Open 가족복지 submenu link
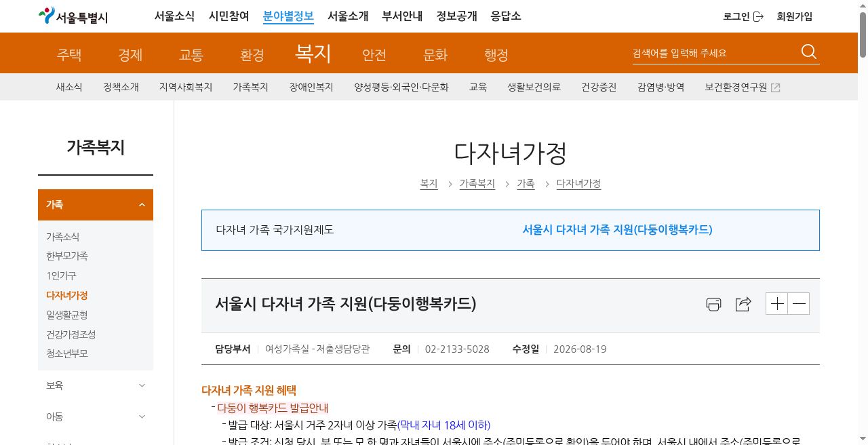The height and width of the screenshot is (445, 868). [251, 87]
